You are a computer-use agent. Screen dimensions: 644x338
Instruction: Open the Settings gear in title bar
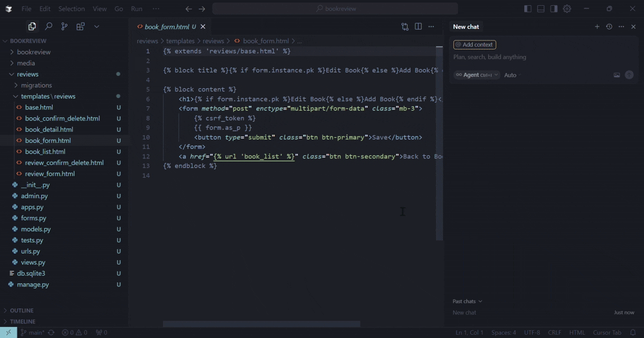point(567,9)
